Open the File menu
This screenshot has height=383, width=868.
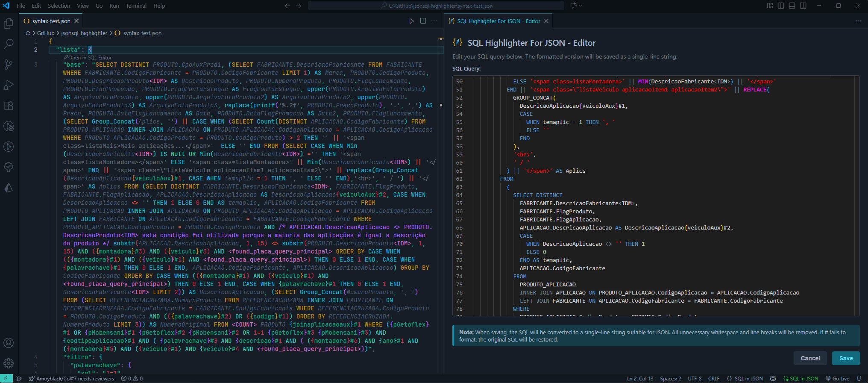(x=21, y=6)
